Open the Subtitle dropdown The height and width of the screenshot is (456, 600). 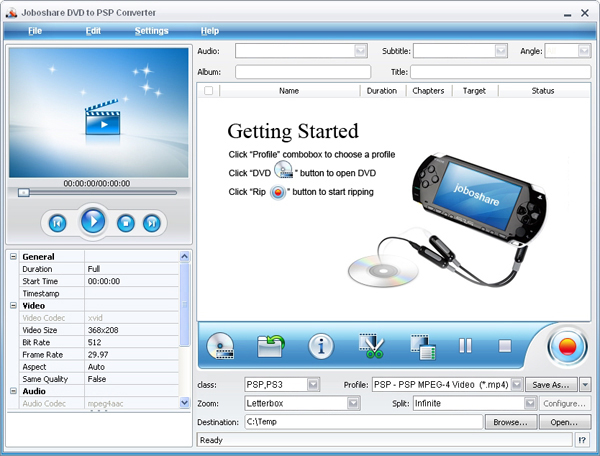pyautogui.click(x=501, y=51)
